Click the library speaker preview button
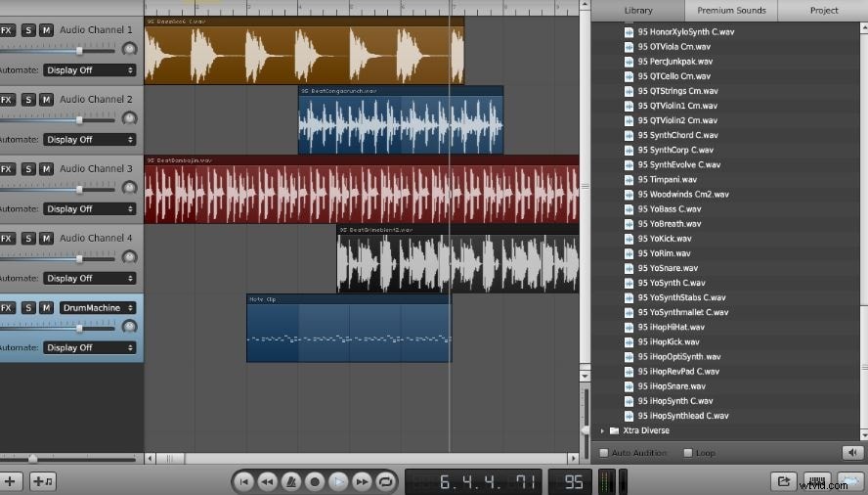 coord(852,453)
